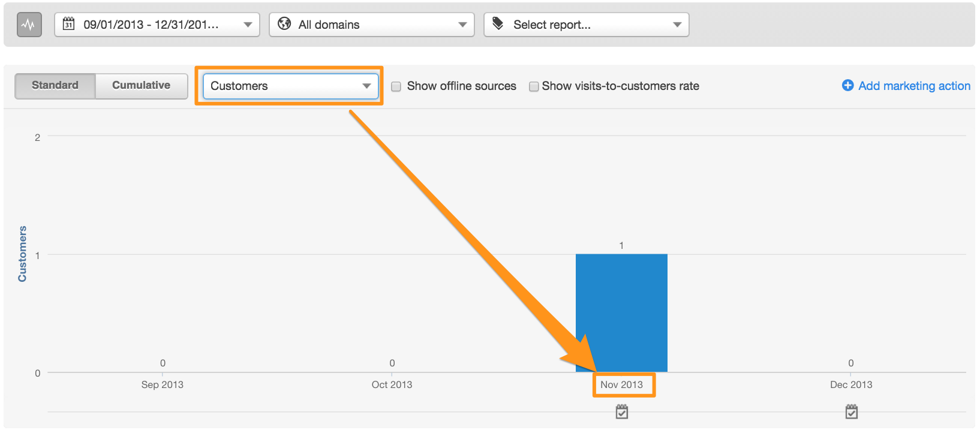The width and height of the screenshot is (980, 436).
Task: Open the Customers metric dropdown
Action: (290, 86)
